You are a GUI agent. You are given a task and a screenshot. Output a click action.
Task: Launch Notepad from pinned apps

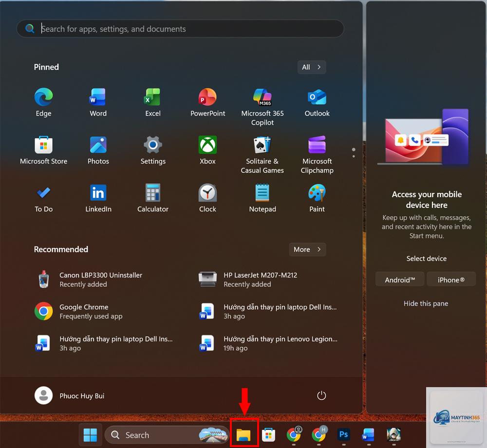(262, 198)
